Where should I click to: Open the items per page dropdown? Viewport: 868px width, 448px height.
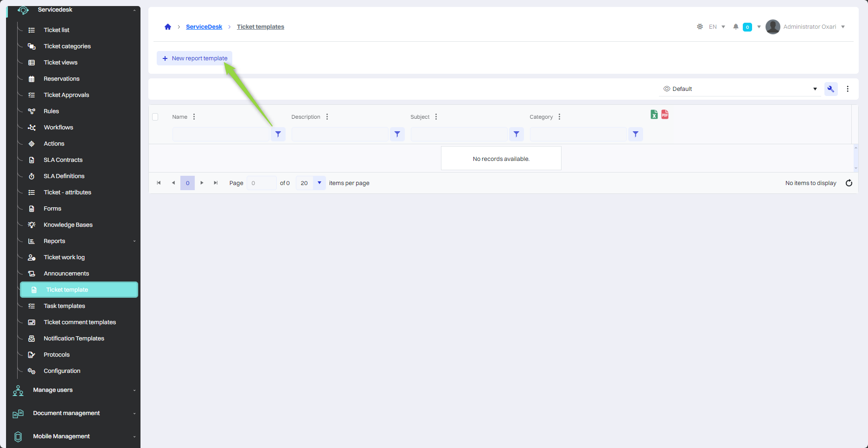pyautogui.click(x=319, y=183)
